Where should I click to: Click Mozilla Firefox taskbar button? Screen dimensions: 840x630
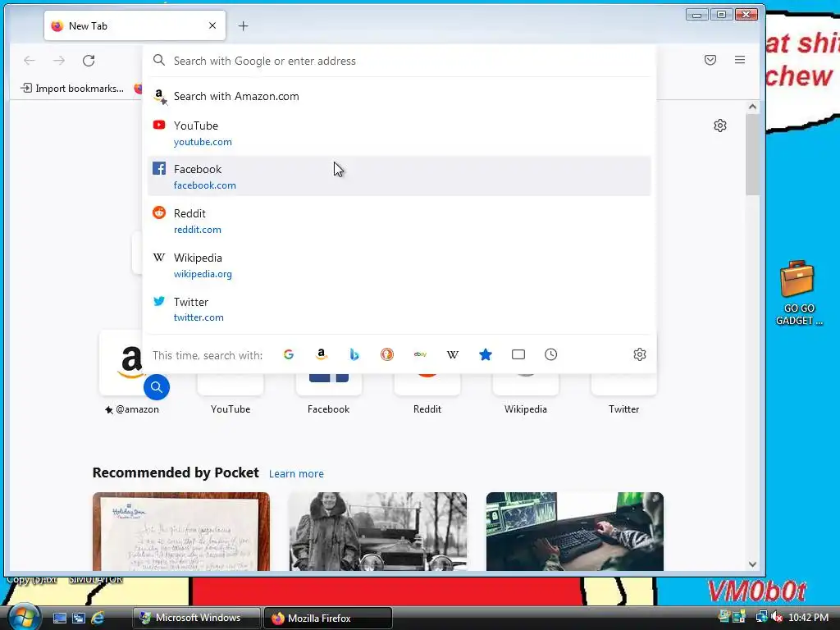[x=328, y=618]
